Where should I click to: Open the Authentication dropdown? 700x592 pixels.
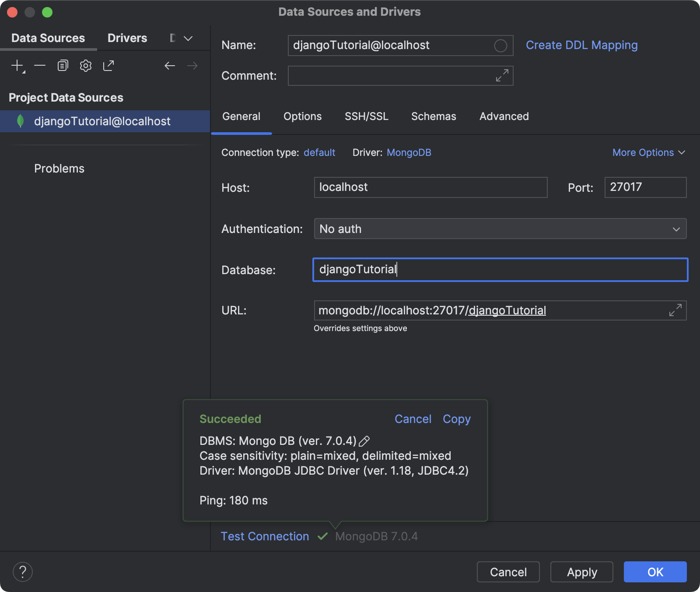tap(500, 229)
